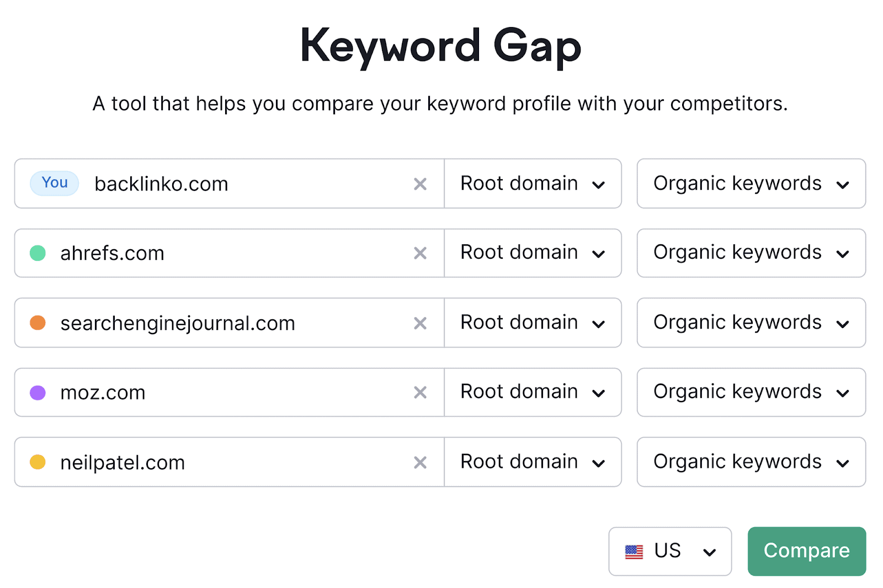Viewport: 883px width, 588px height.
Task: Click the orange dot beside searchenginejournal.com
Action: pos(38,323)
